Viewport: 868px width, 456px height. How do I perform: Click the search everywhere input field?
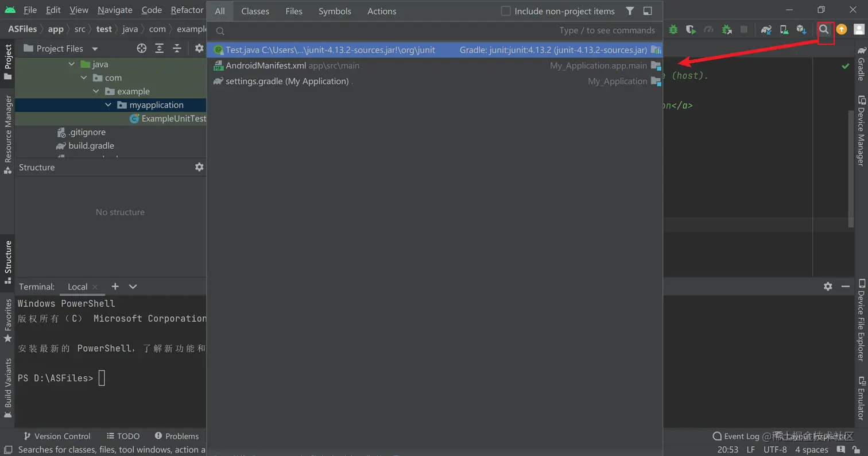(435, 30)
